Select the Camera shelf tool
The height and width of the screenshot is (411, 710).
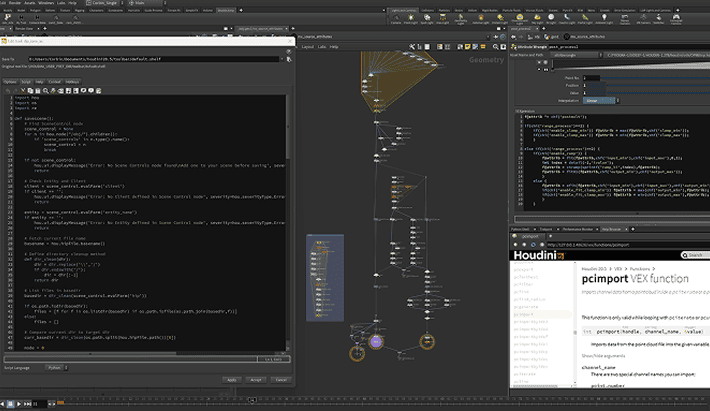click(x=396, y=19)
